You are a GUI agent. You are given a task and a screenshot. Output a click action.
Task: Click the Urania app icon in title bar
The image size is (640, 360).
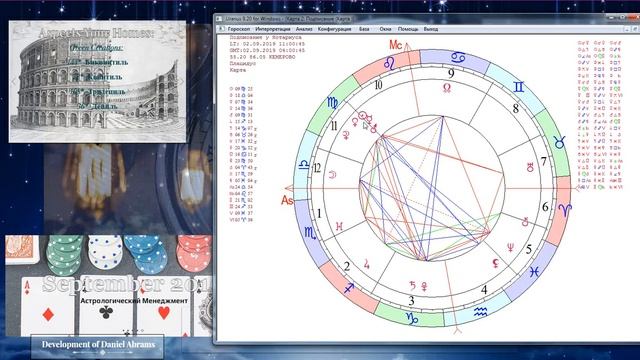(x=219, y=19)
